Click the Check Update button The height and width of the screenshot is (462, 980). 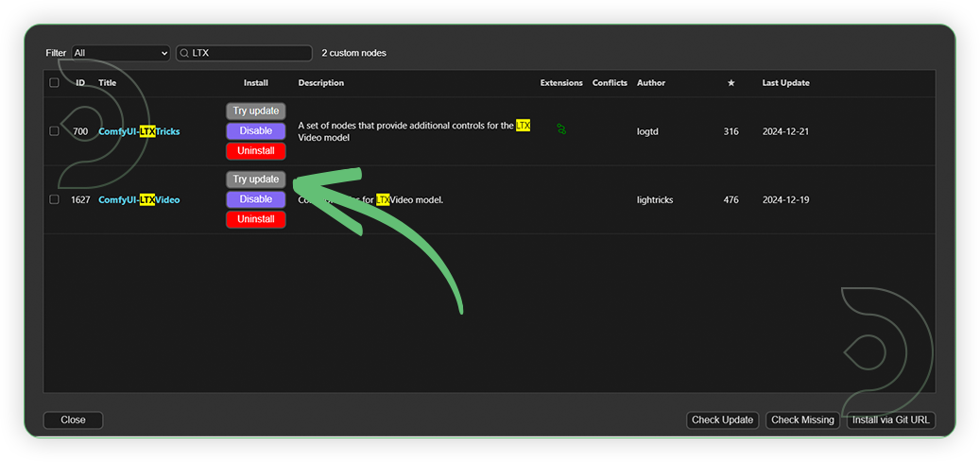[x=722, y=420]
